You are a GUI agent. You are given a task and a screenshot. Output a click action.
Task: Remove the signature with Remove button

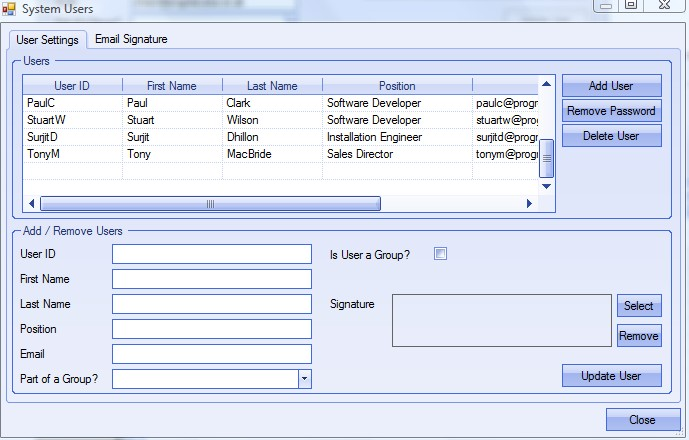(639, 336)
